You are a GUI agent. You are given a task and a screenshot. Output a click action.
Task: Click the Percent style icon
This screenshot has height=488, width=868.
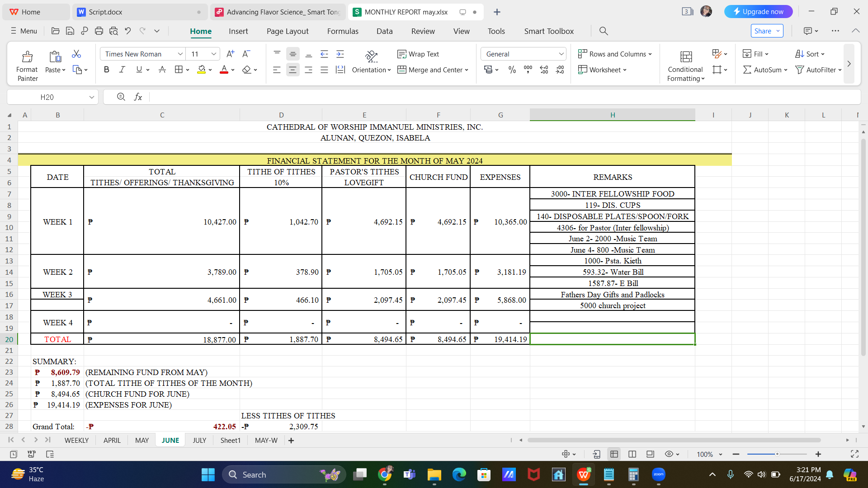click(x=512, y=70)
